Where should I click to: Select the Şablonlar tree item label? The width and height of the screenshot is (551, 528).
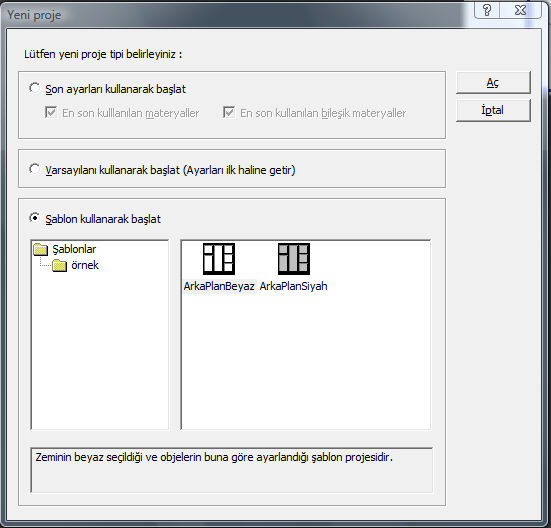(x=74, y=249)
